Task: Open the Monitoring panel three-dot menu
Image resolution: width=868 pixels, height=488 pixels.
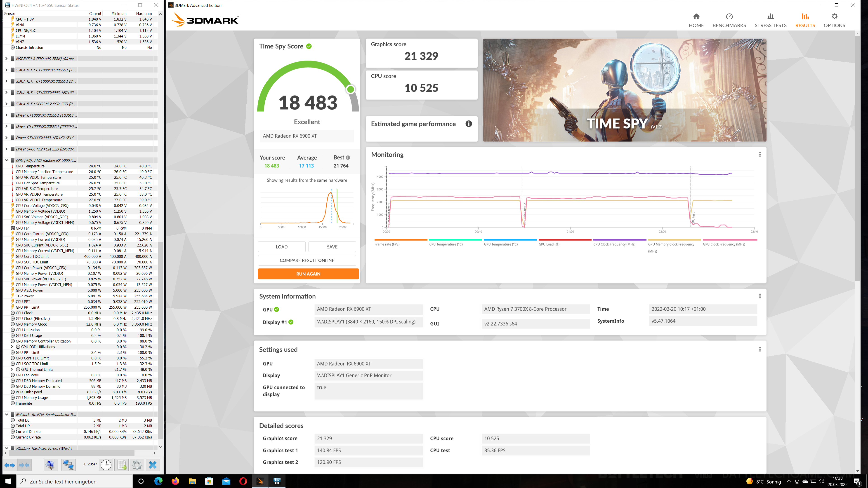Action: [x=759, y=154]
